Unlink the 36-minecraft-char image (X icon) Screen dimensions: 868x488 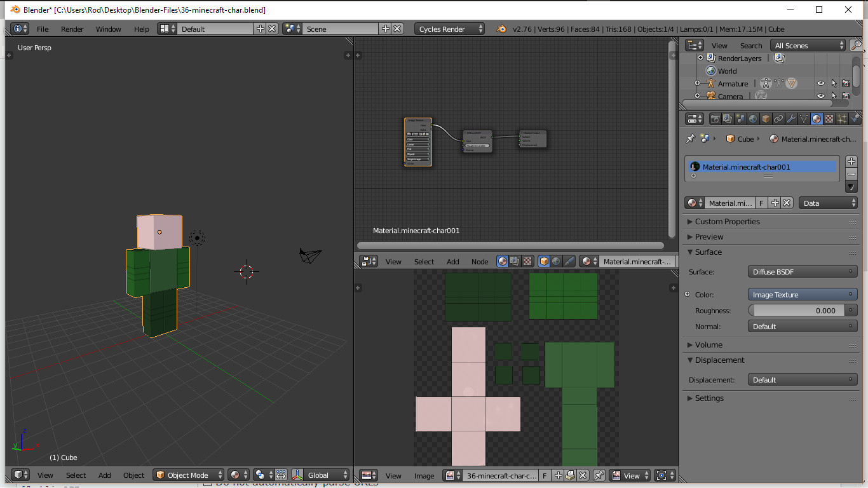(x=583, y=475)
